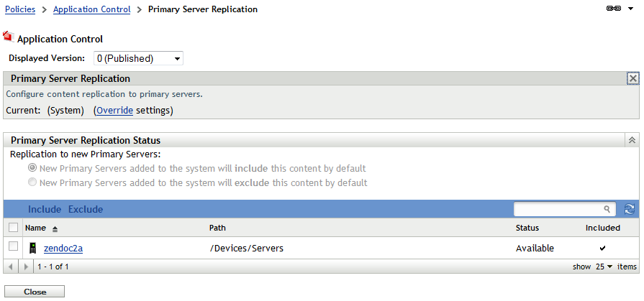Select the exclude-by-default radio option

coord(32,182)
